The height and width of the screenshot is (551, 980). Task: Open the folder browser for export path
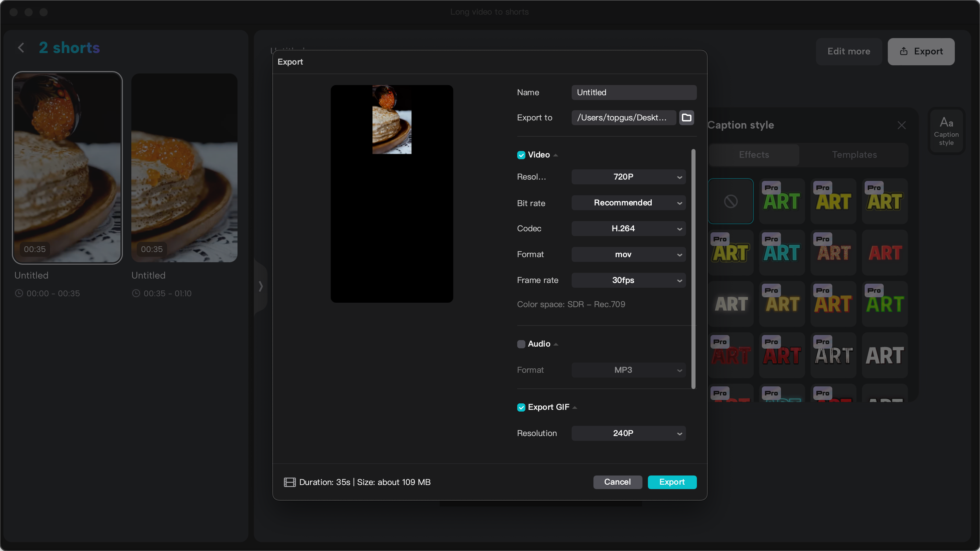pos(687,117)
